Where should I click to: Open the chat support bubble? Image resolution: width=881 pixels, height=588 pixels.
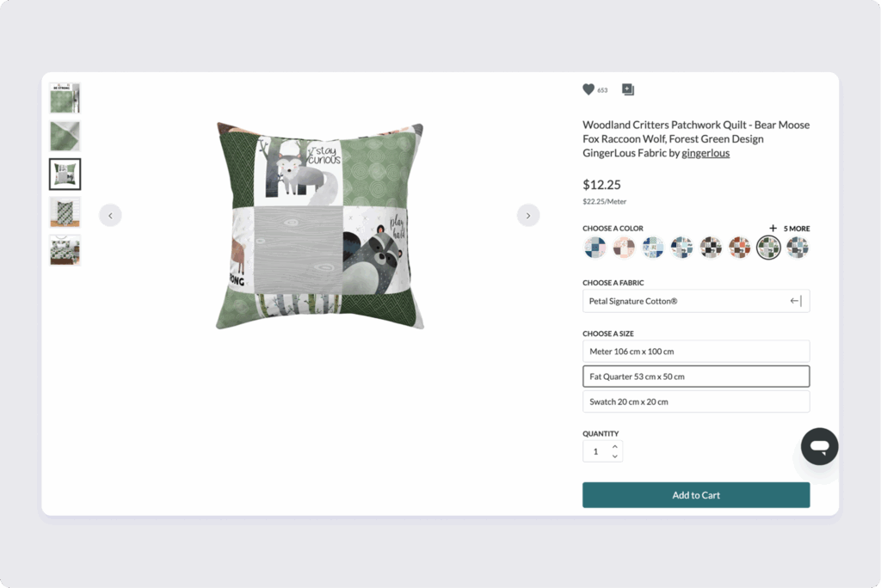point(820,446)
